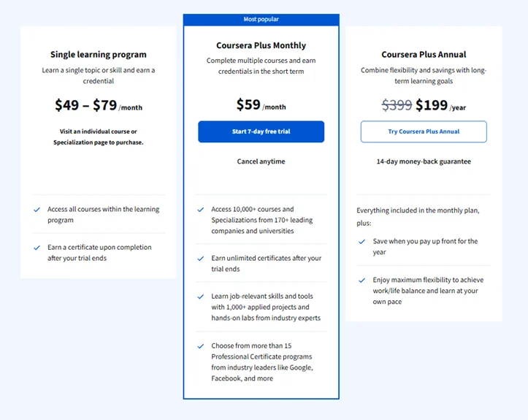
Task: Click Try Coursera Plus Annual button
Action: (x=424, y=131)
